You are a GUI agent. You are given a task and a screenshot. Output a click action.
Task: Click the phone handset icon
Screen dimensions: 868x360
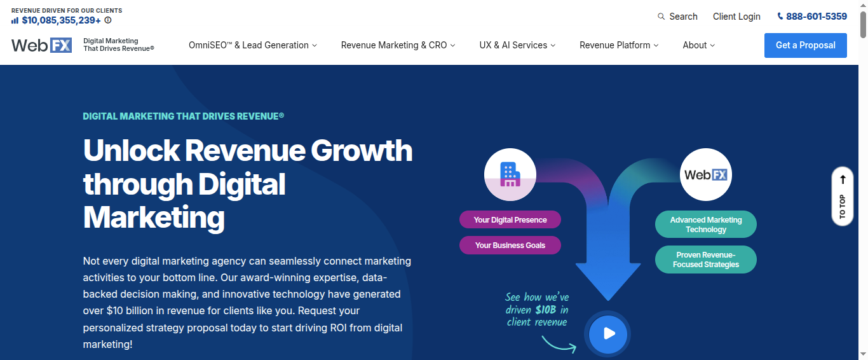780,17
